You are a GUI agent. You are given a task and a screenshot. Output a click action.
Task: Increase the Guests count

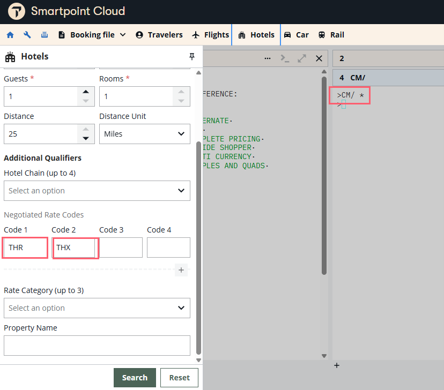pos(86,92)
